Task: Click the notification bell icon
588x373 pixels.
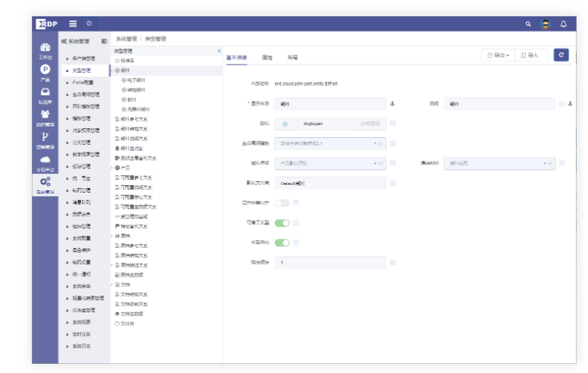Action: (563, 24)
